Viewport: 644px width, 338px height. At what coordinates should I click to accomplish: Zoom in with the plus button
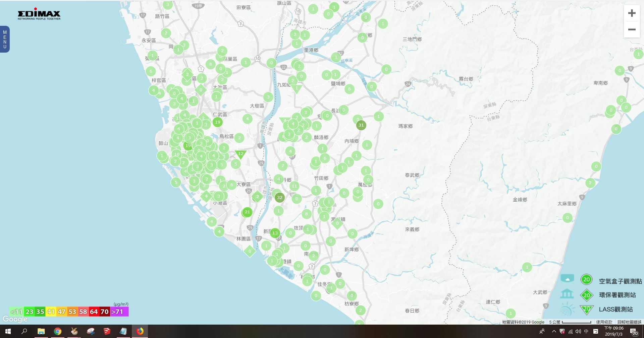(x=632, y=13)
